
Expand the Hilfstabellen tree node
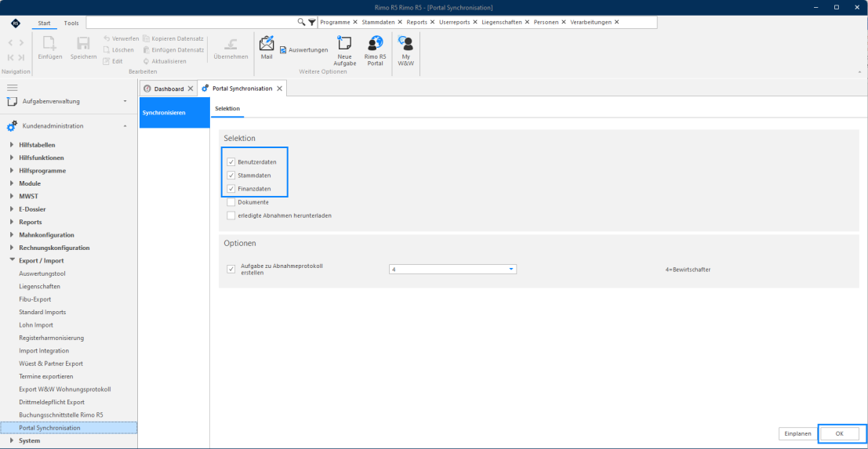13,145
